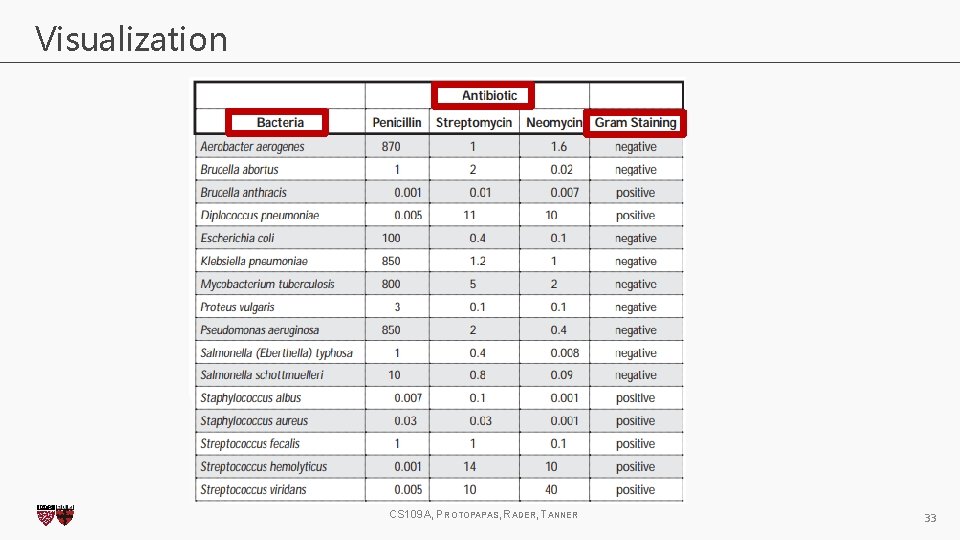Select "positive" Gram Staining for Brucella anthracis
Screen dimensions: 960x540
[636, 192]
